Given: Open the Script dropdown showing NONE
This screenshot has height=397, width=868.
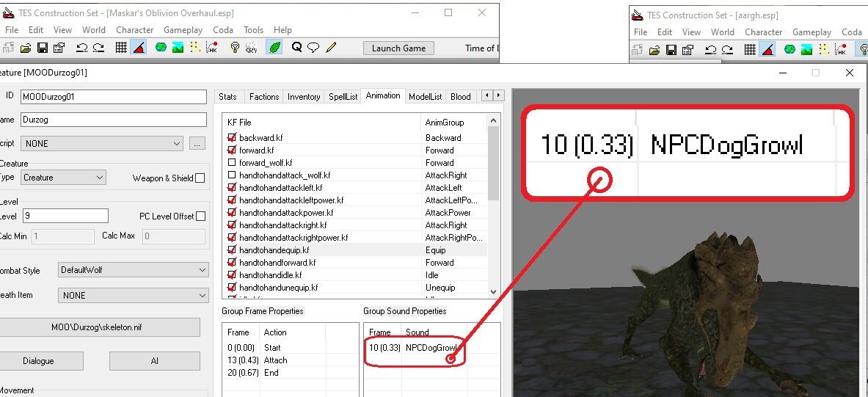Looking at the screenshot, I should [102, 143].
